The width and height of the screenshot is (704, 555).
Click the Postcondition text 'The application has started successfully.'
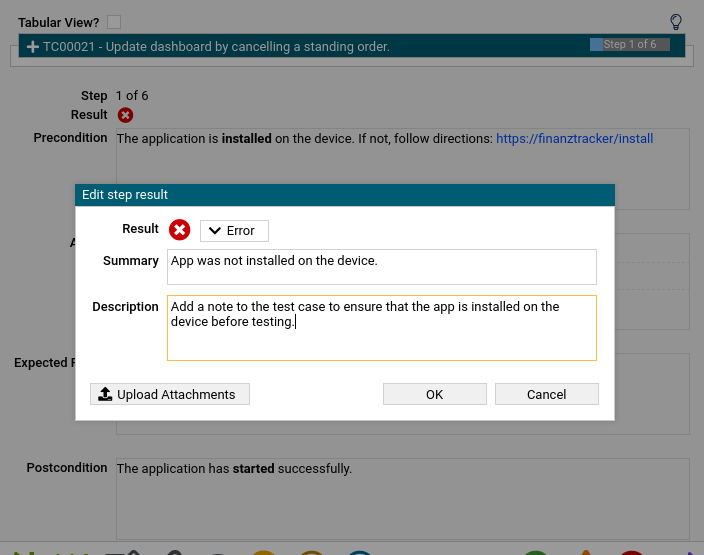tap(234, 469)
